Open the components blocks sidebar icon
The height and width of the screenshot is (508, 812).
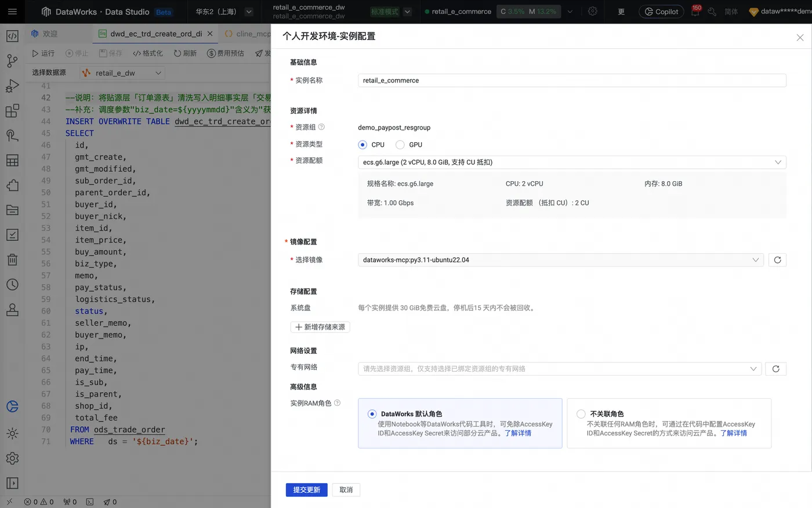click(12, 110)
